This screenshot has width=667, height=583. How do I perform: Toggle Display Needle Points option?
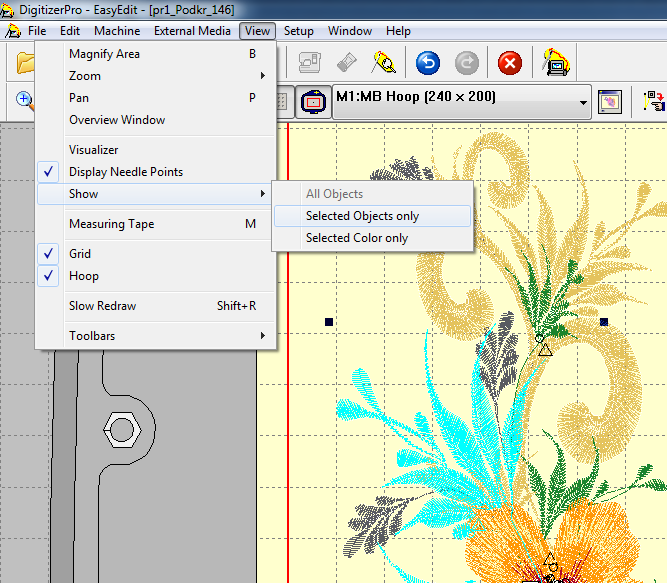126,172
